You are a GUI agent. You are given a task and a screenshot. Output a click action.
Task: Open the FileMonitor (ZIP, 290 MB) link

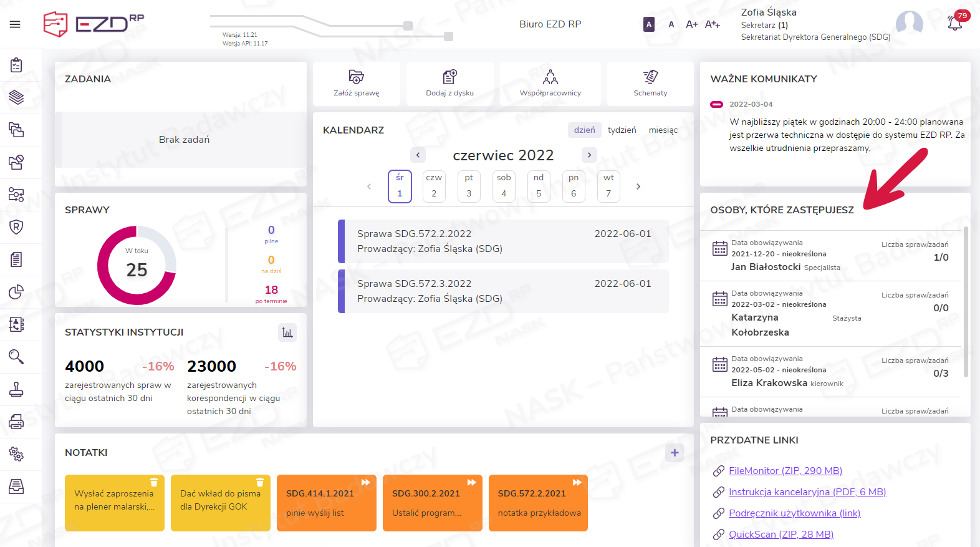(x=785, y=471)
